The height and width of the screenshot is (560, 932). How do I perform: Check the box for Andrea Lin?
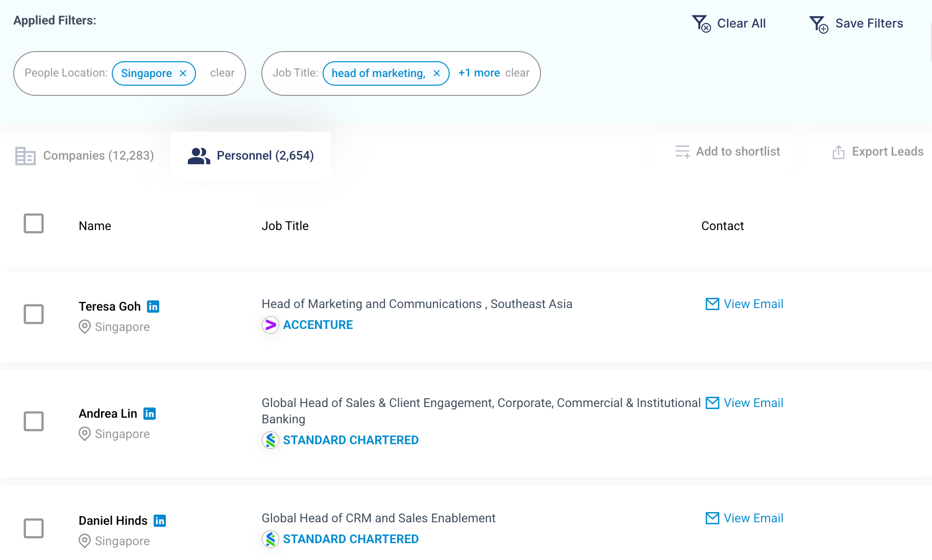coord(34,421)
